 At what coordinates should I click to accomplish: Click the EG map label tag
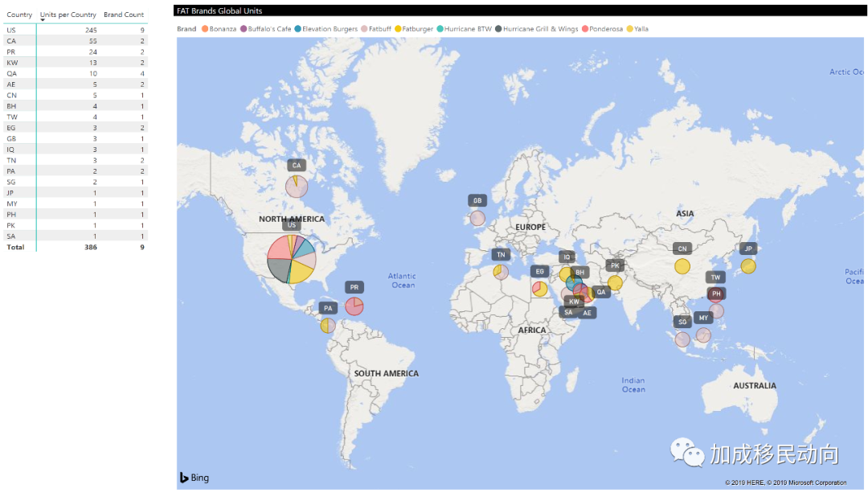point(540,271)
